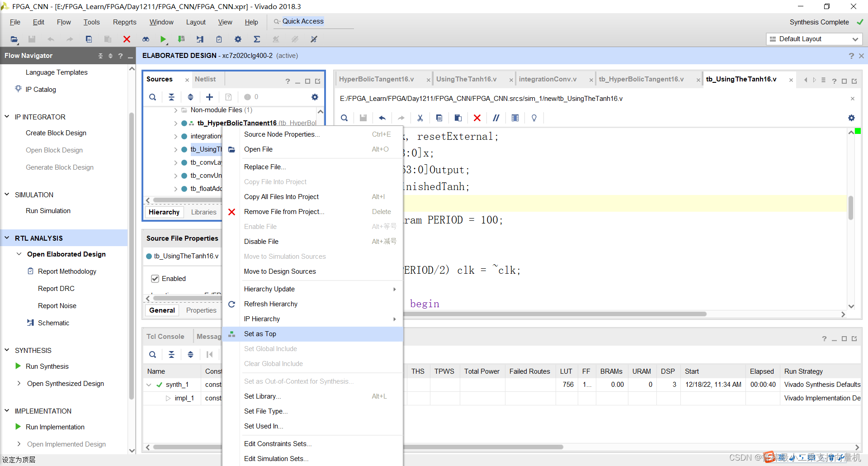Click the Settings gear in main toolbar
The width and height of the screenshot is (868, 466).
(238, 39)
